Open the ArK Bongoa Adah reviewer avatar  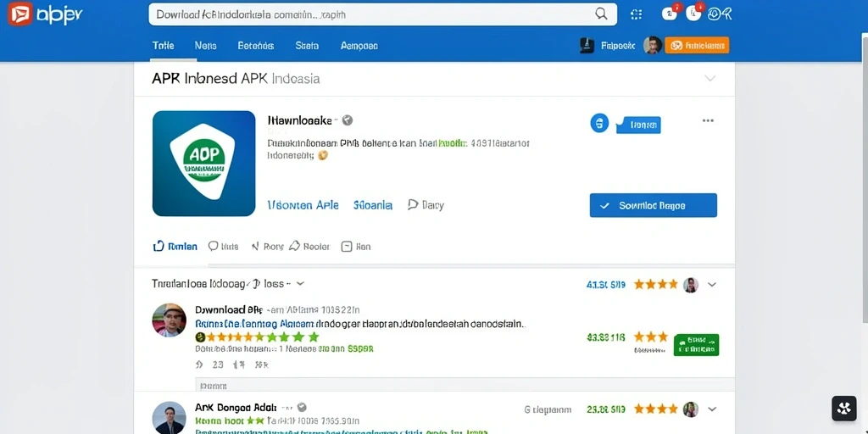click(x=170, y=418)
